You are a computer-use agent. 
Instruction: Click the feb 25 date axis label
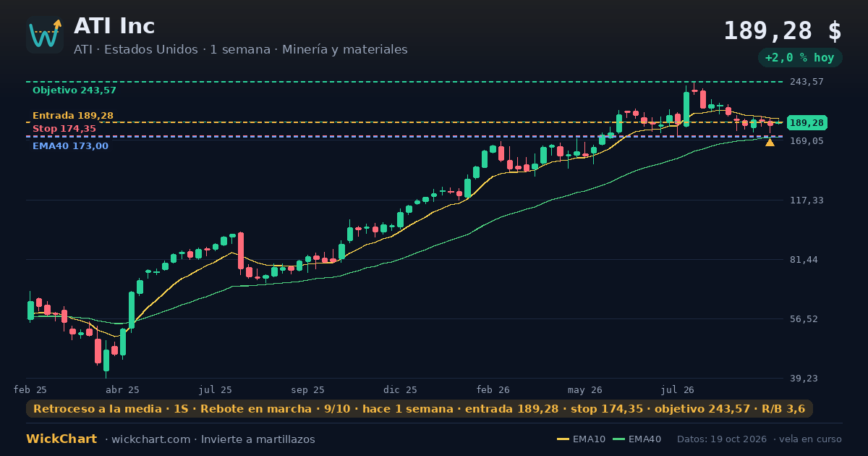coord(30,389)
